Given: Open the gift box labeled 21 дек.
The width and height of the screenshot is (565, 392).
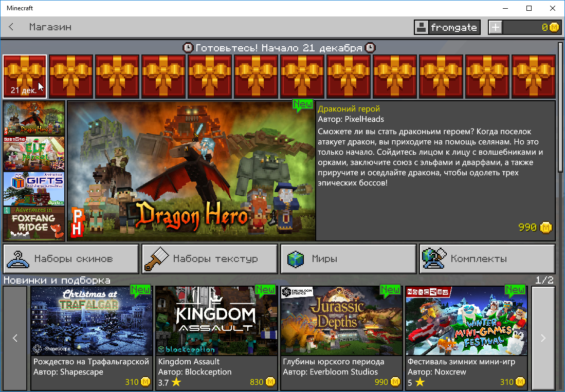Looking at the screenshot, I should click(25, 76).
